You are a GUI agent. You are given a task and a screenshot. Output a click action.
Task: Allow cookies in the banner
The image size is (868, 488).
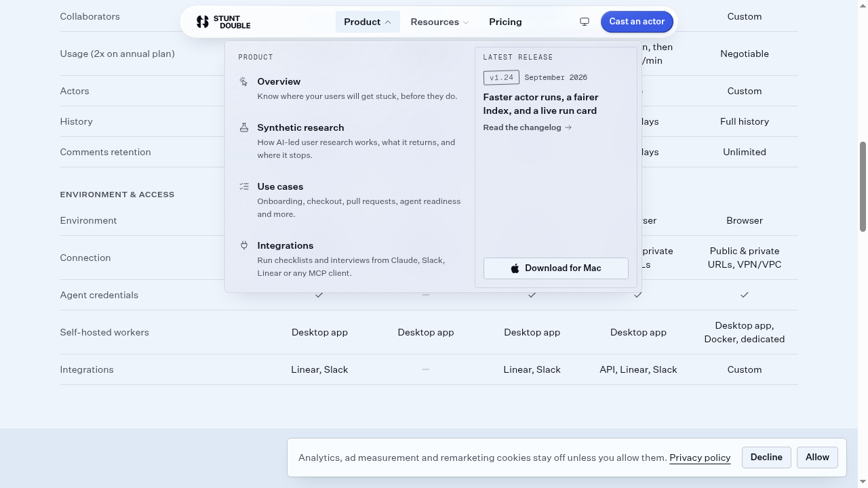[817, 457]
